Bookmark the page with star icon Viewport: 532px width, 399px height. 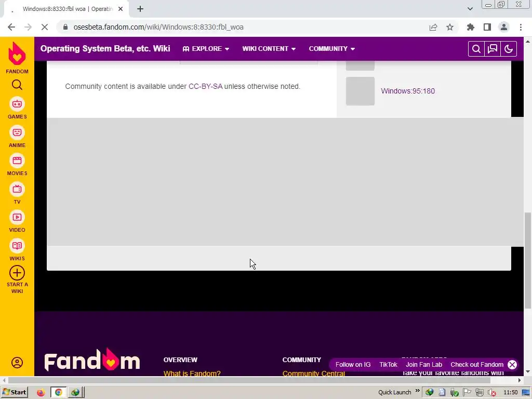(x=450, y=27)
